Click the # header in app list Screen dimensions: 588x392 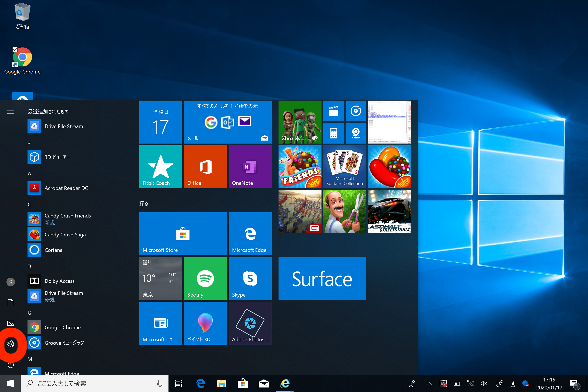(29, 142)
